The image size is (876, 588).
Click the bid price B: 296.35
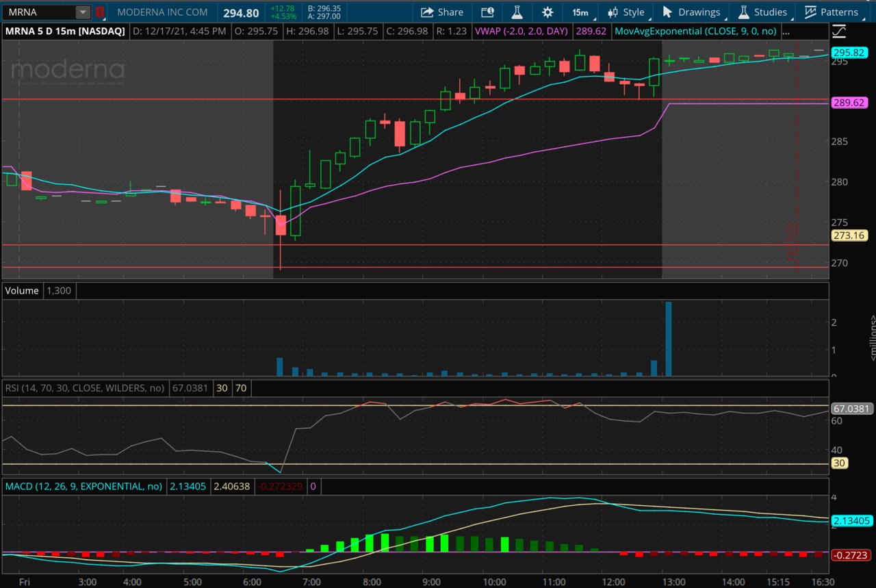coord(324,8)
